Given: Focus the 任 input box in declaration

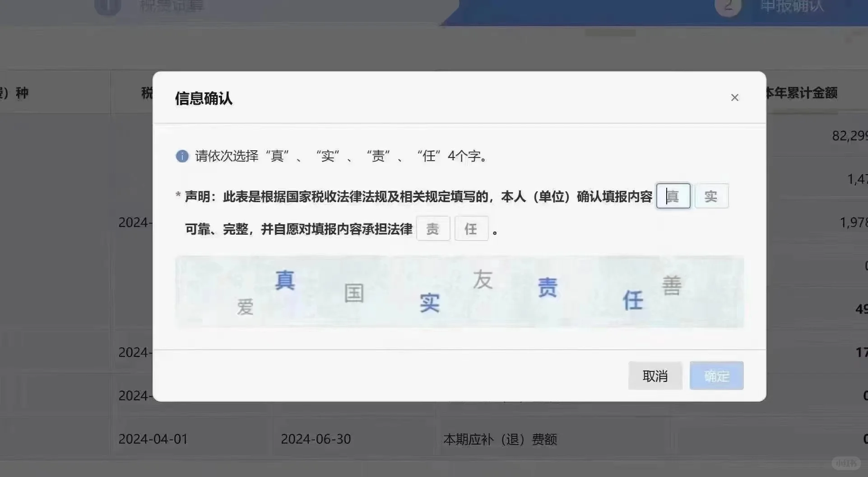Looking at the screenshot, I should pyautogui.click(x=471, y=228).
